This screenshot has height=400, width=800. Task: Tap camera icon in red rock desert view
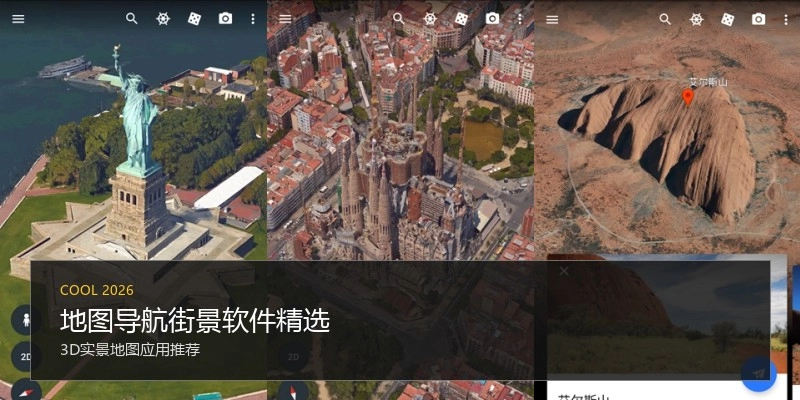pos(759,19)
